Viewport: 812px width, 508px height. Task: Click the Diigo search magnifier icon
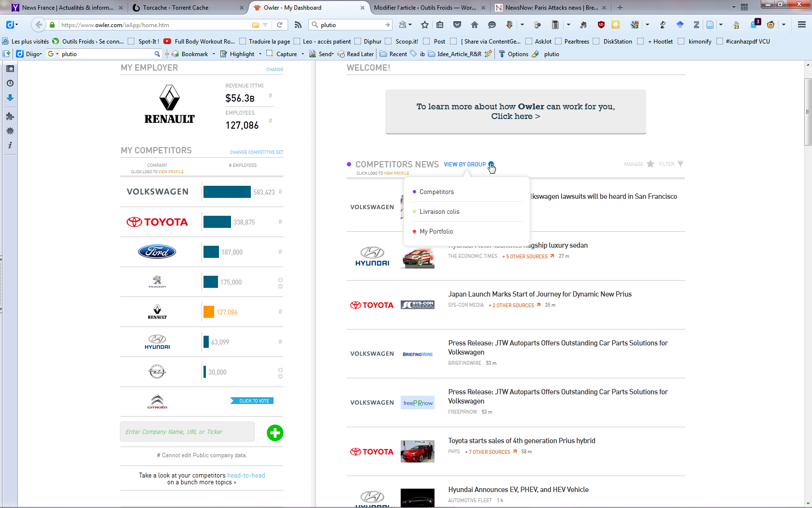click(157, 54)
